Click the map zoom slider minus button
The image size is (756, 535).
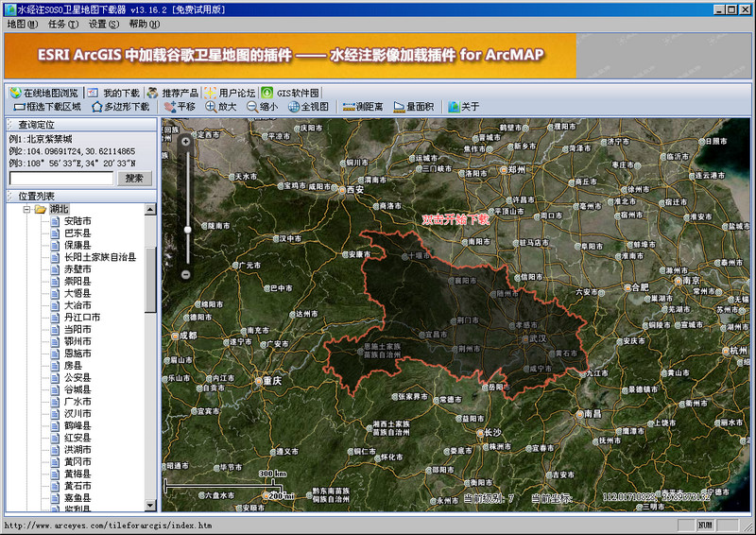(185, 274)
